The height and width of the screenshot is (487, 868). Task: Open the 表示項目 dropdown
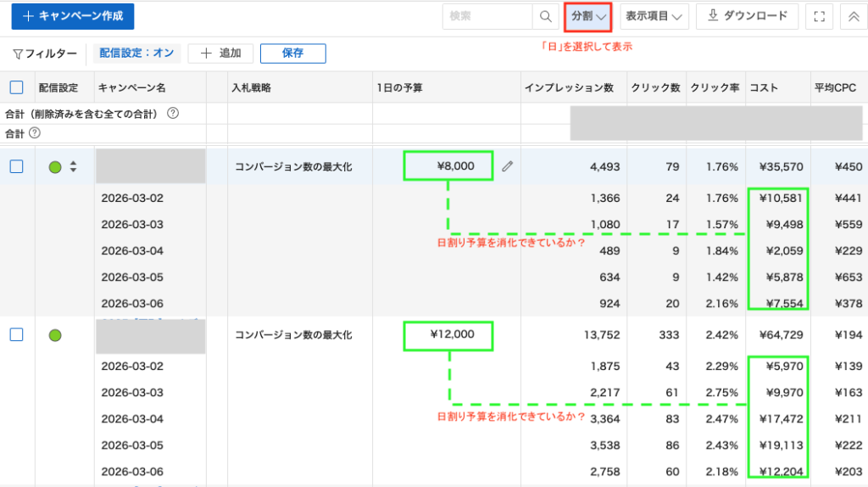click(654, 17)
